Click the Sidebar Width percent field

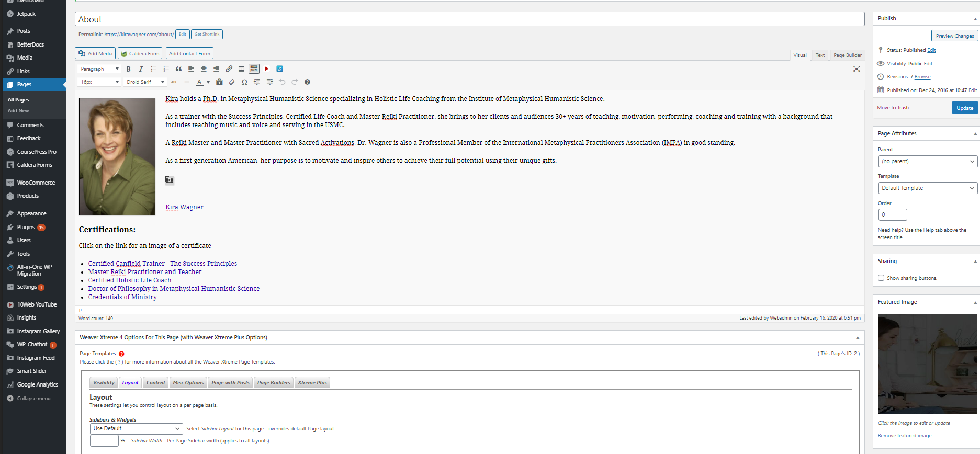point(104,441)
